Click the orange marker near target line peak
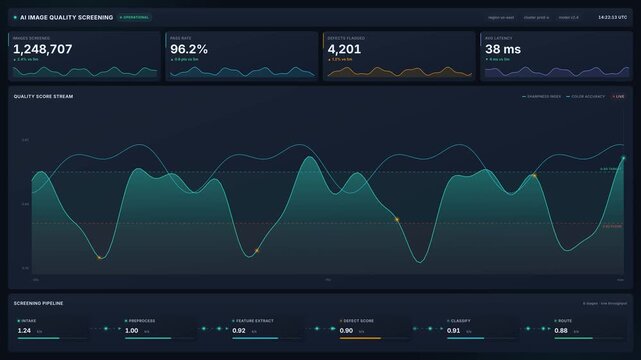Viewport: 641px width, 360px height. pos(534,176)
